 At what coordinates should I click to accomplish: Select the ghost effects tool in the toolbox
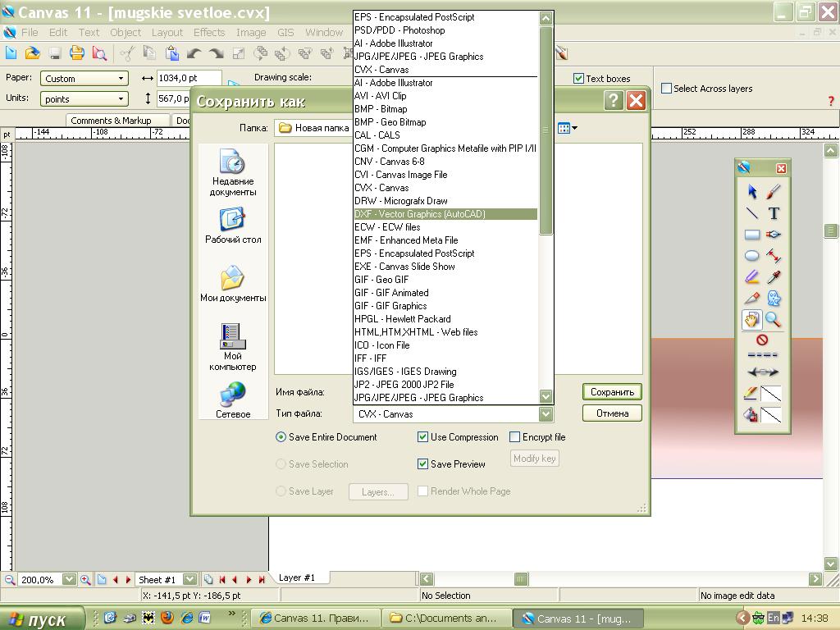tap(773, 298)
